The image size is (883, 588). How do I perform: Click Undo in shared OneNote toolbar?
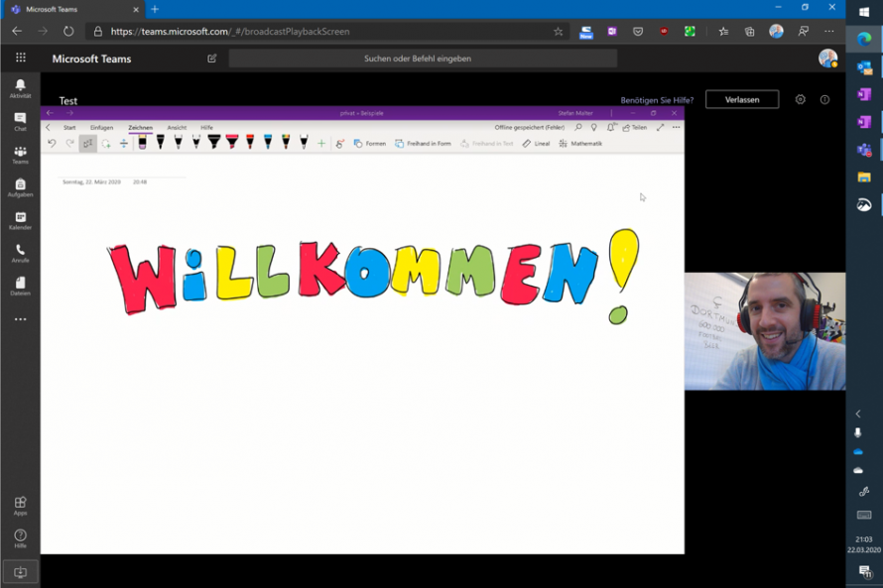52,144
